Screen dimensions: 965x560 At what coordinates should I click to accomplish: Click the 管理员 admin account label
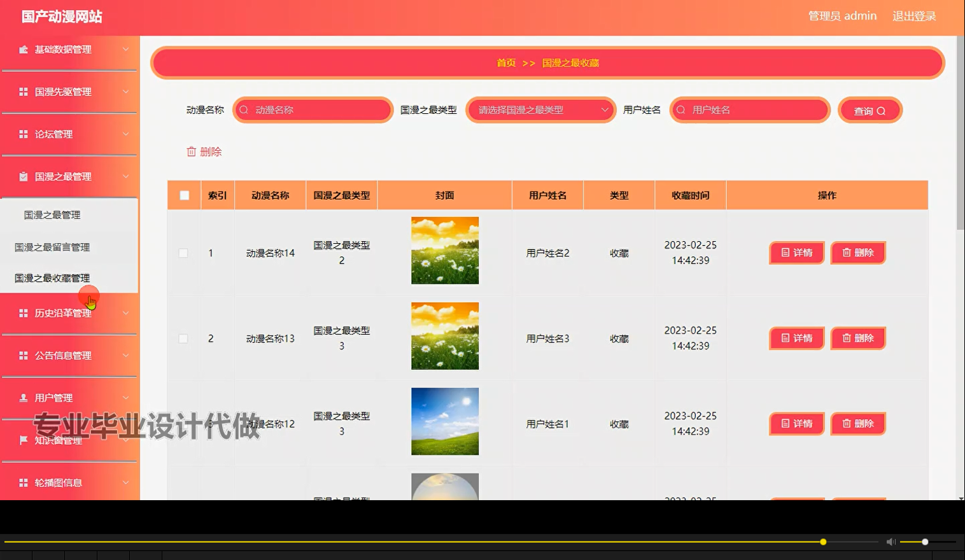pyautogui.click(x=842, y=16)
